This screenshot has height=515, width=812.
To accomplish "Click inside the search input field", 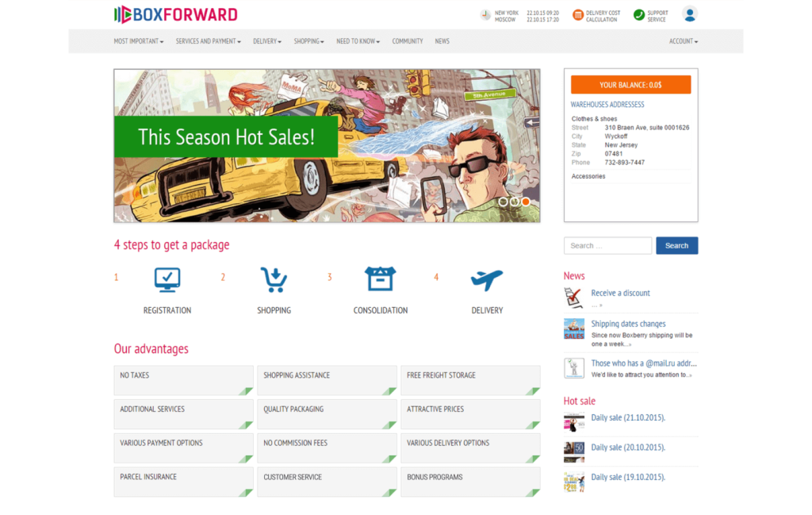I will (607, 245).
